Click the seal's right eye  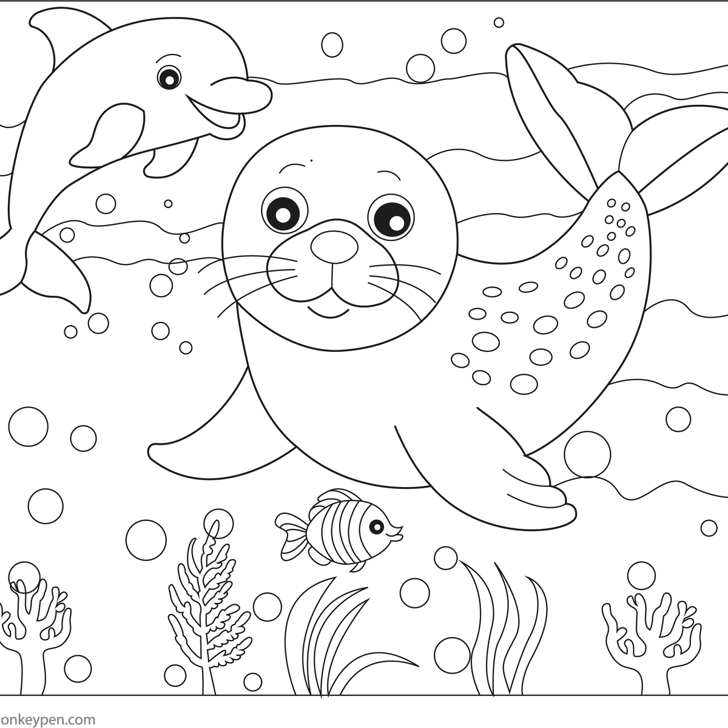(x=390, y=216)
